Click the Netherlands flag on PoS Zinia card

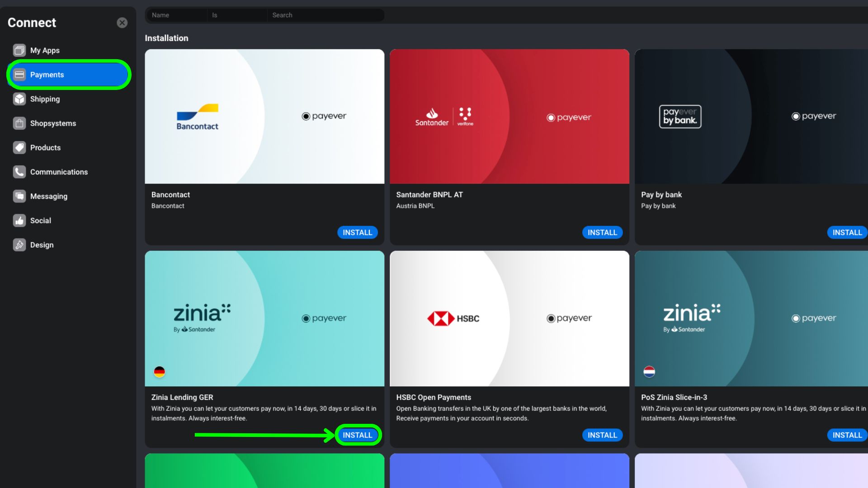[x=649, y=372]
